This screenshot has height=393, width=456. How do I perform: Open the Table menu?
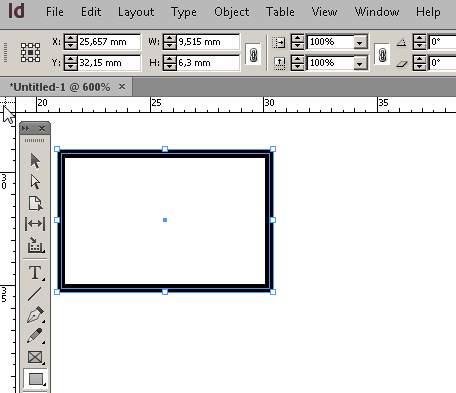pos(280,12)
